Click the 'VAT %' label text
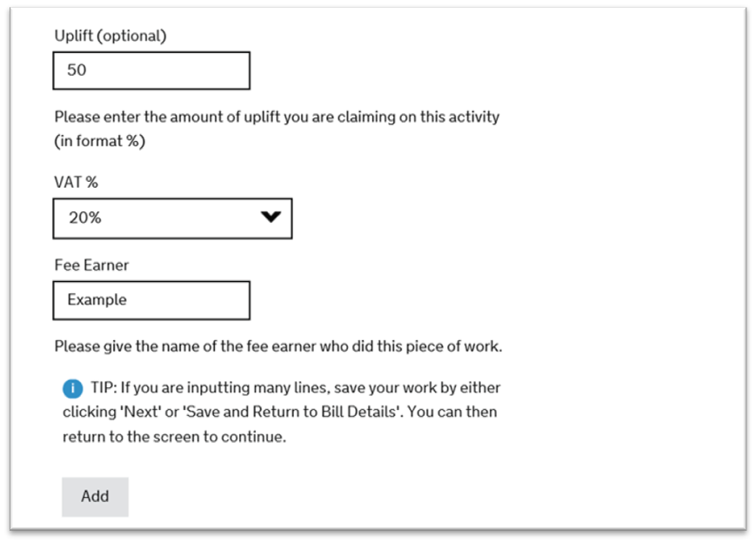Image resolution: width=756 pixels, height=543 pixels. (77, 184)
